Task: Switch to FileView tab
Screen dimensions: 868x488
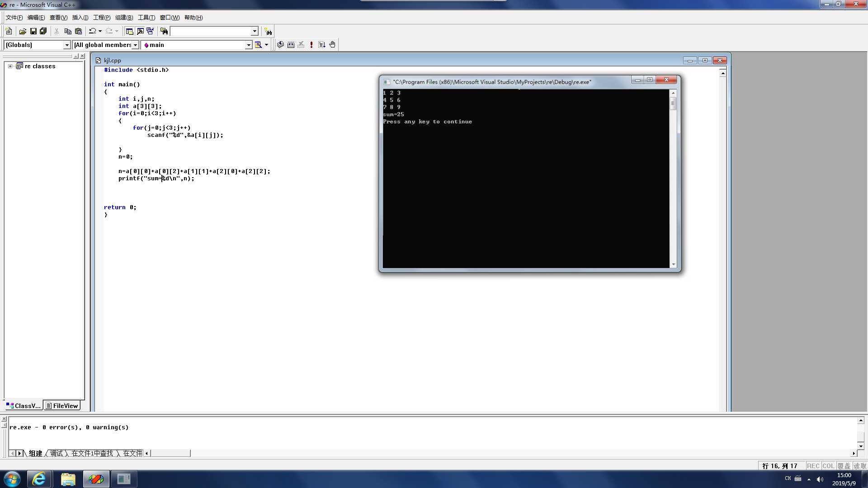Action: (62, 406)
